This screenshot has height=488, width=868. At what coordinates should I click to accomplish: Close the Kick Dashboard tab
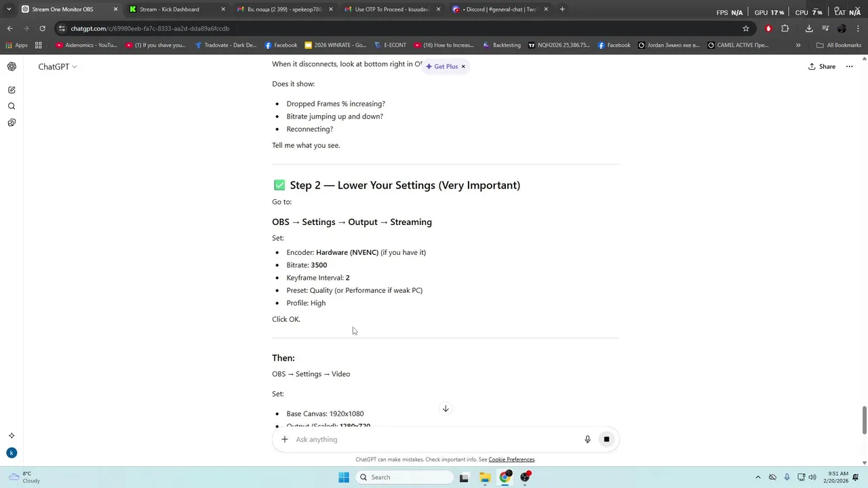[223, 9]
